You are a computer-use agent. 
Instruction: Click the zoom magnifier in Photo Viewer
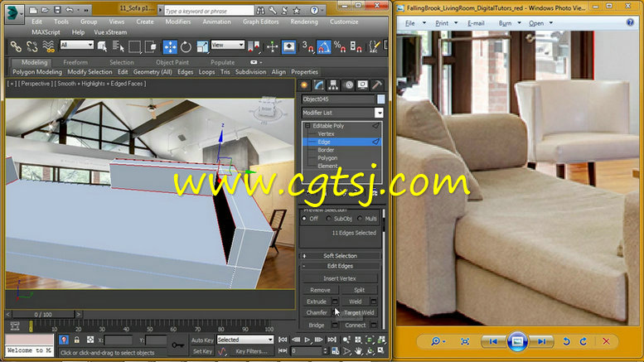[x=436, y=341]
